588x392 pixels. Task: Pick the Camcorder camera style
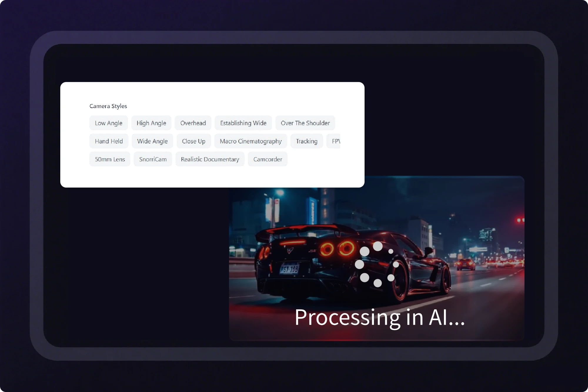click(x=268, y=159)
